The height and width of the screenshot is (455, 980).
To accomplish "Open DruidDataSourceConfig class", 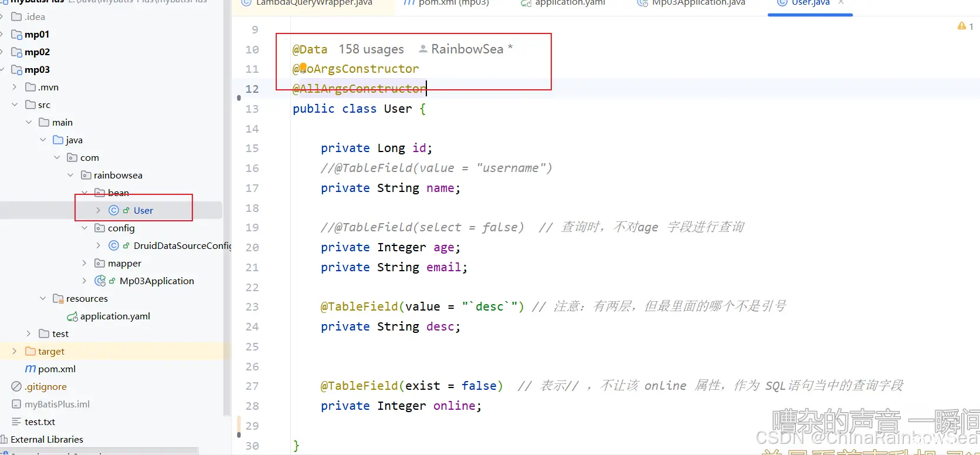I will tap(182, 245).
